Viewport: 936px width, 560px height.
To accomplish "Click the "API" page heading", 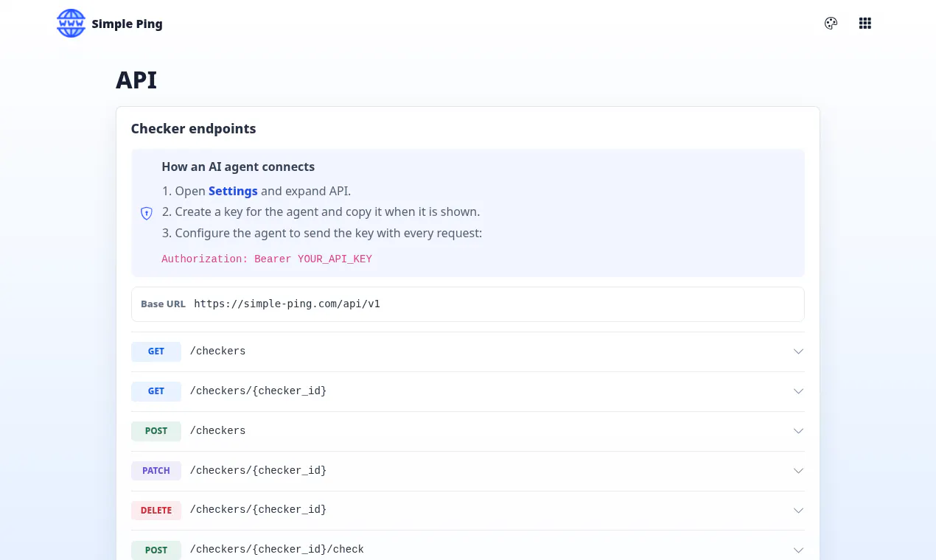I will tap(136, 80).
